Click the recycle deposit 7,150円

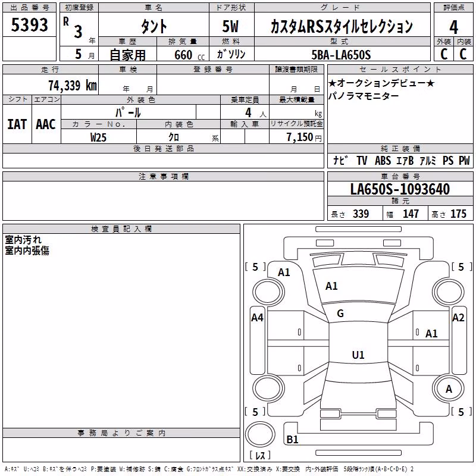[x=304, y=137]
